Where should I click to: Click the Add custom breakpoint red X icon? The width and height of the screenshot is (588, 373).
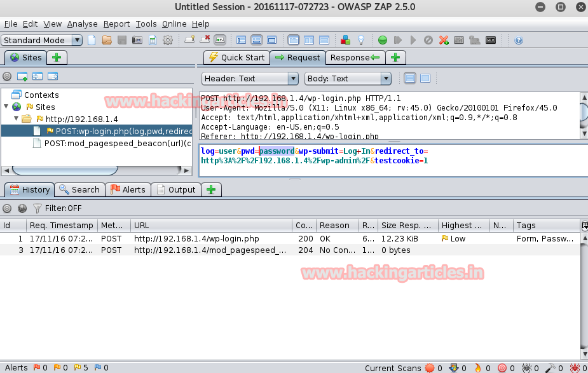(x=444, y=40)
